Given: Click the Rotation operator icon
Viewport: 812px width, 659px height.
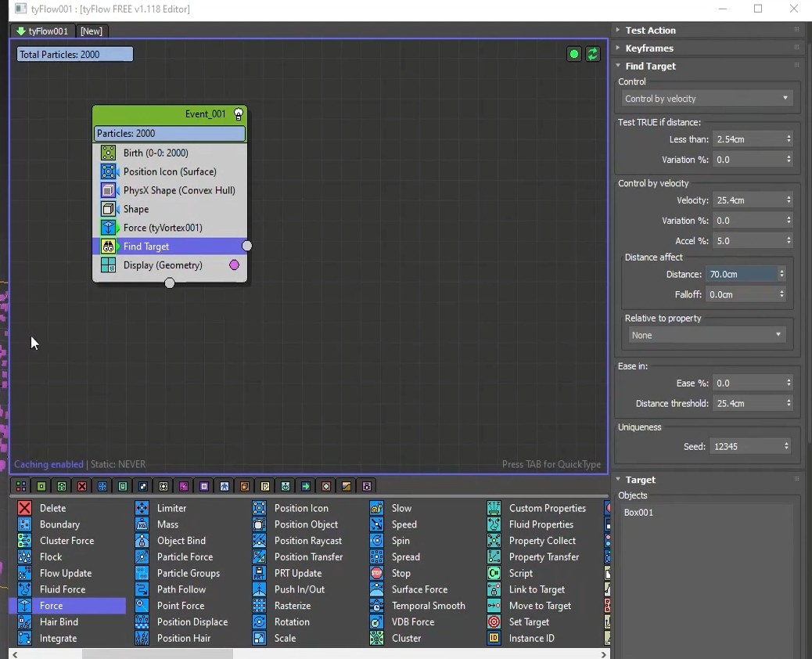Looking at the screenshot, I should coord(259,622).
